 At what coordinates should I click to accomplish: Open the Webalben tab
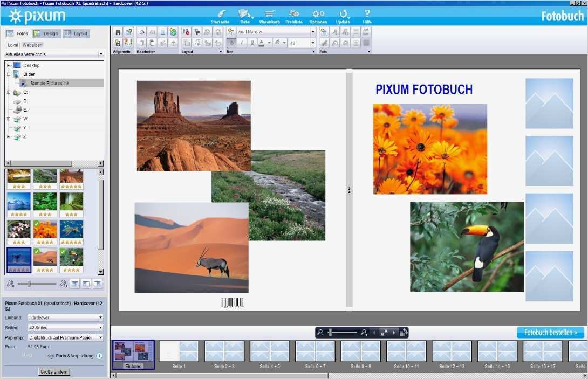[x=31, y=45]
